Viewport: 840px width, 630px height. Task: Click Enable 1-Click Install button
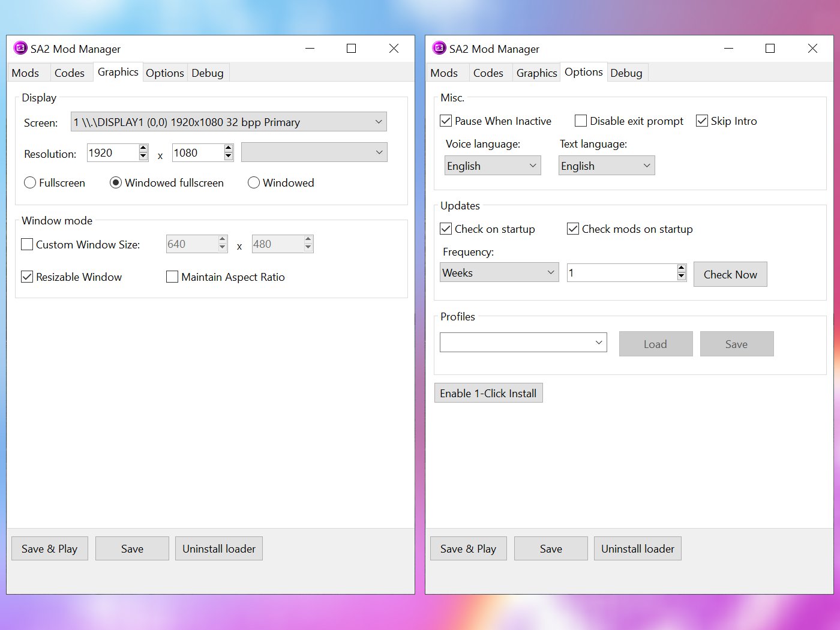488,393
